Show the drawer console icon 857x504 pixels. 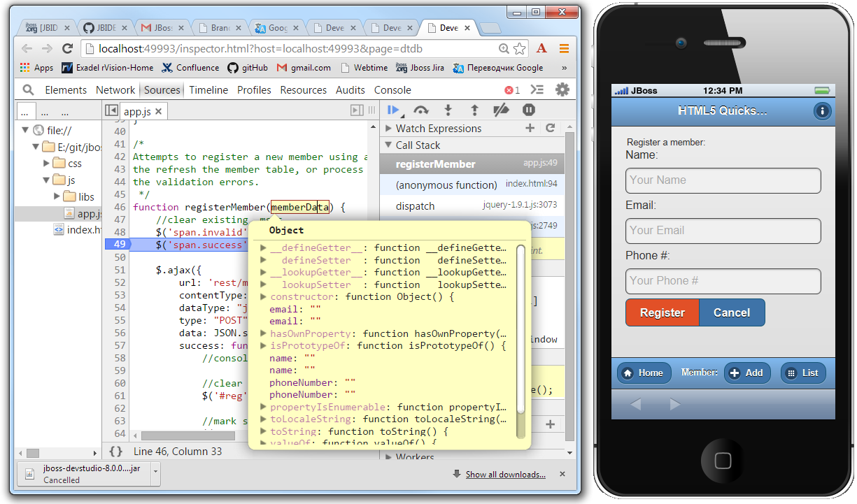537,89
